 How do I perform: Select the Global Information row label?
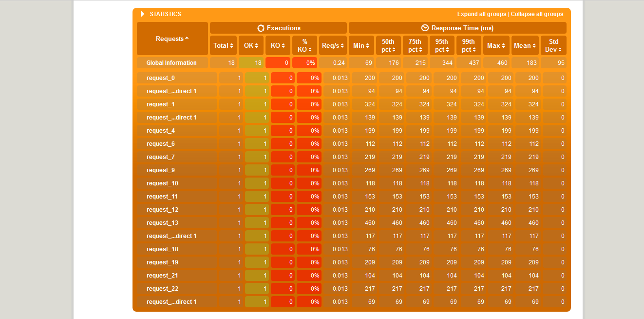171,63
